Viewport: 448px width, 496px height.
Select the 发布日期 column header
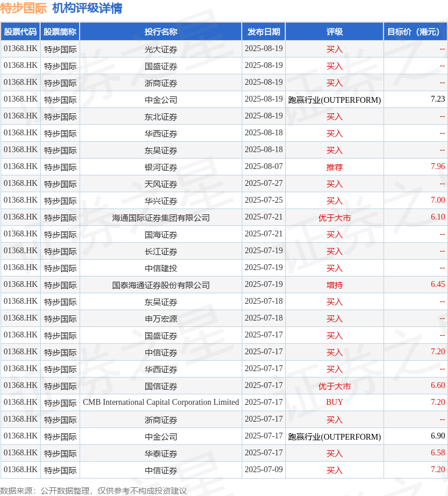pyautogui.click(x=264, y=31)
